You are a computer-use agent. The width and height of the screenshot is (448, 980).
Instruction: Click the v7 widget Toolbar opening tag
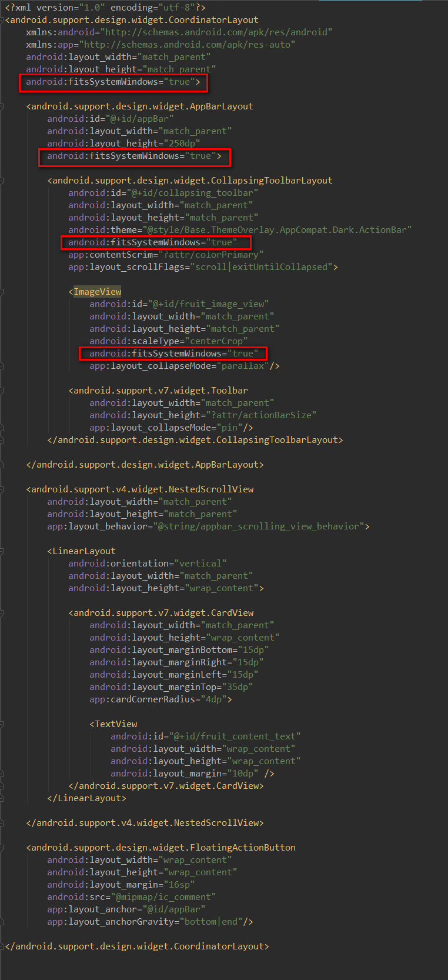(158, 391)
